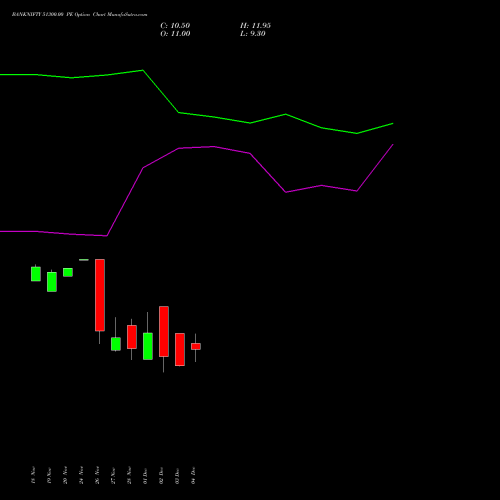Click the '01 Dec' date axis label
The height and width of the screenshot is (500, 500).
(145, 475)
